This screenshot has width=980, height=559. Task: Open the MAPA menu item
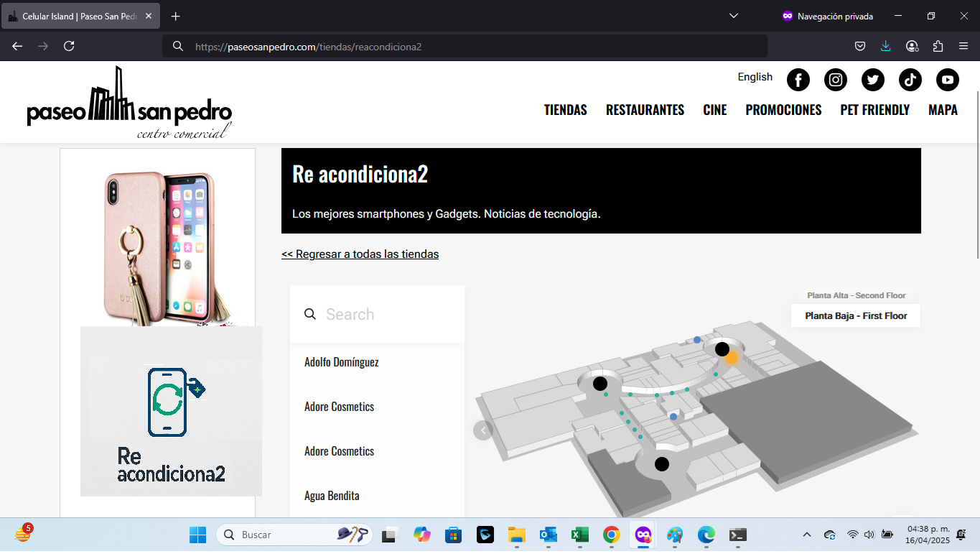point(943,110)
